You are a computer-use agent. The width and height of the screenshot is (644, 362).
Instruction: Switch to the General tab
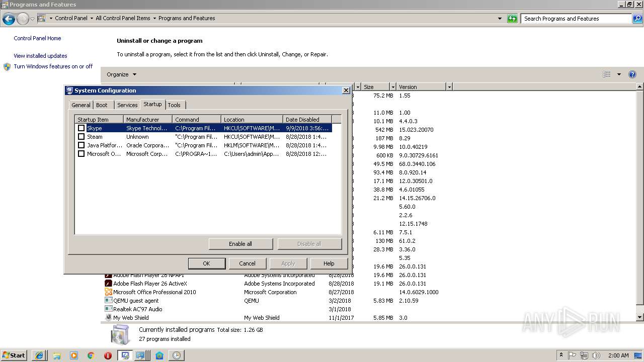click(80, 105)
